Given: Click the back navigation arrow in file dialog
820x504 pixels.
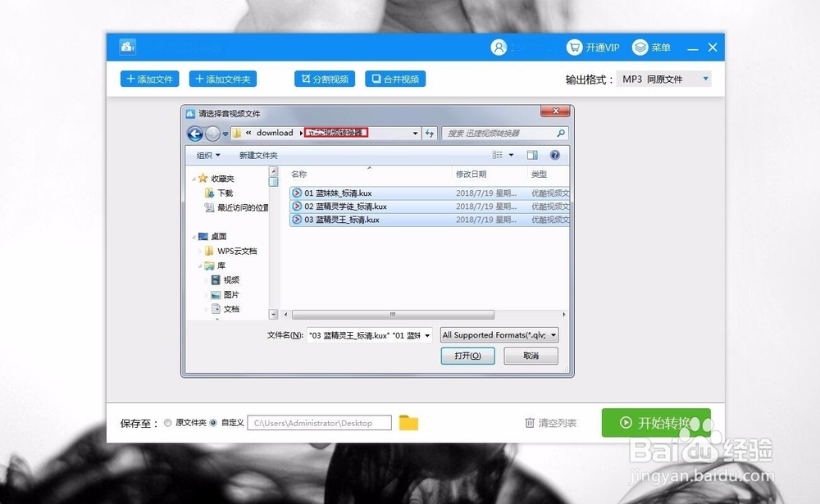Looking at the screenshot, I should 194,133.
